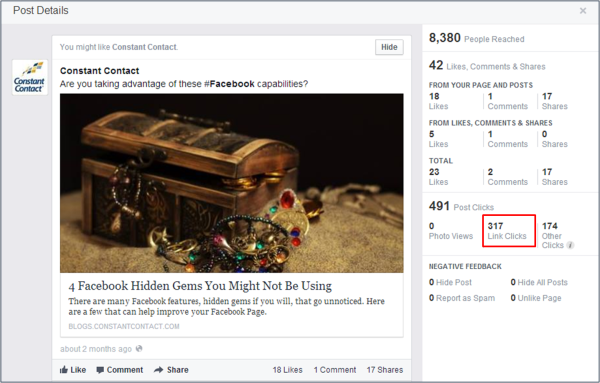
Task: Click the 8,380 People Reached stat
Action: click(x=476, y=38)
